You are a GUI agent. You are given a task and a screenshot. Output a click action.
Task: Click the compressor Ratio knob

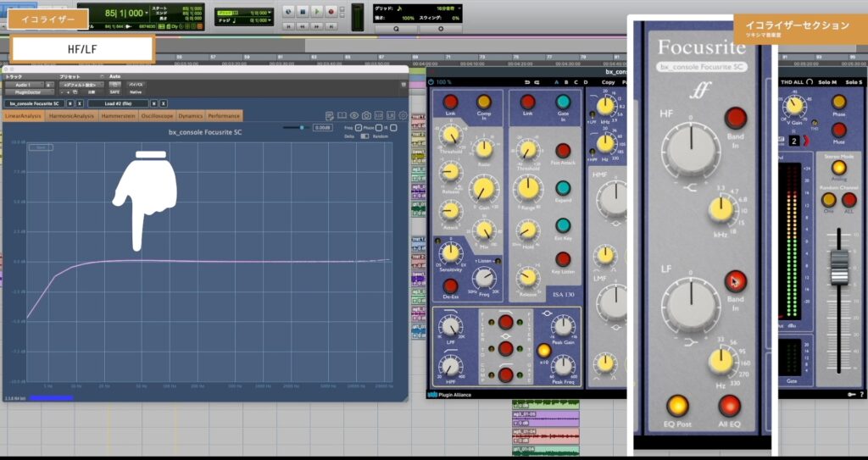click(x=484, y=149)
